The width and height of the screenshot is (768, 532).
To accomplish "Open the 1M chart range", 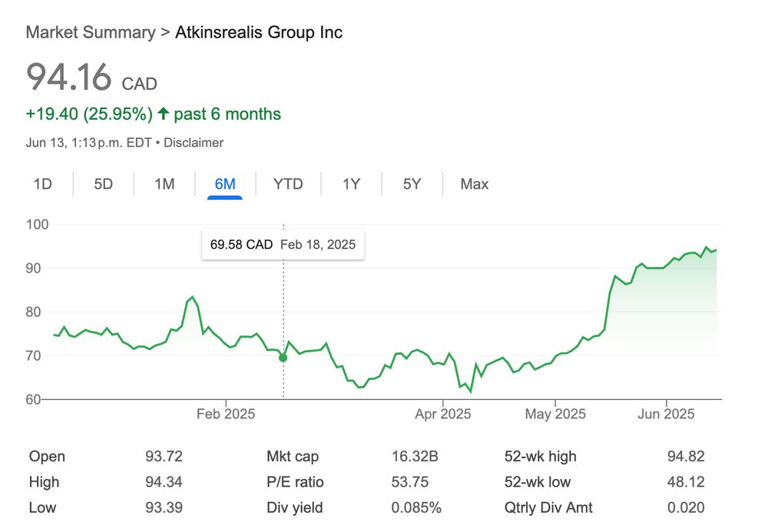I will [164, 184].
